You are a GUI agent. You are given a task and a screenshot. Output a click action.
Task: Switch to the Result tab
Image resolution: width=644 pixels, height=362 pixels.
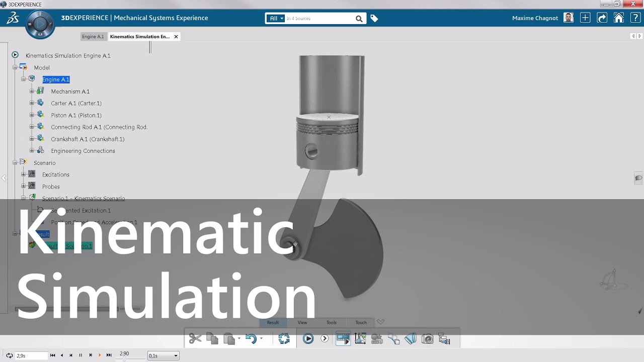273,323
